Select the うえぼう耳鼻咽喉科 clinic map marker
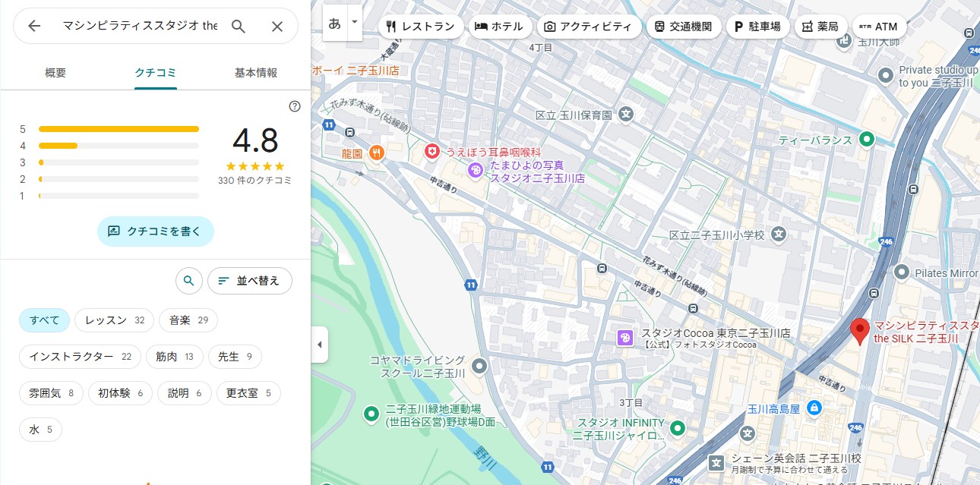The width and height of the screenshot is (980, 485). click(432, 152)
